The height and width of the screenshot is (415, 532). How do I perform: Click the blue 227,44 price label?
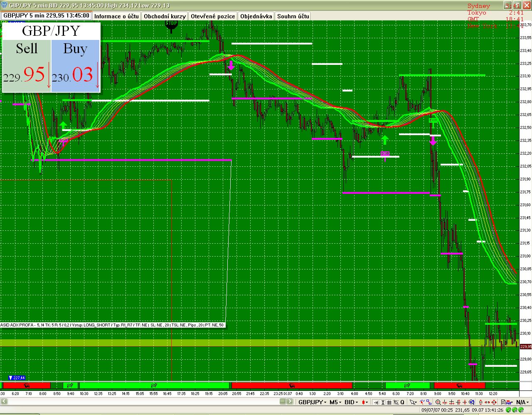coord(17,378)
